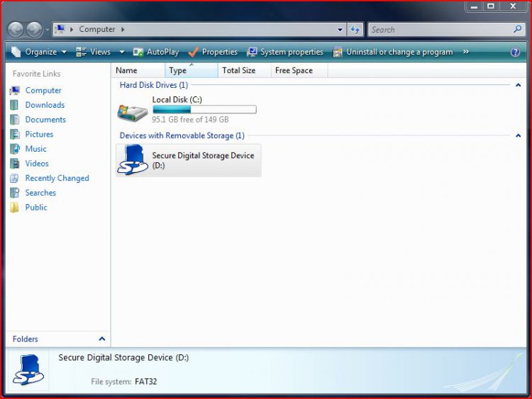This screenshot has width=532, height=399.
Task: Open Recently Changed link in sidebar
Action: (57, 178)
